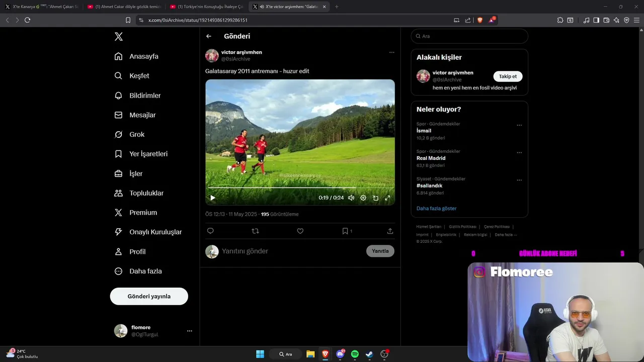
Task: Open Steam from taskbar
Action: tap(369, 354)
